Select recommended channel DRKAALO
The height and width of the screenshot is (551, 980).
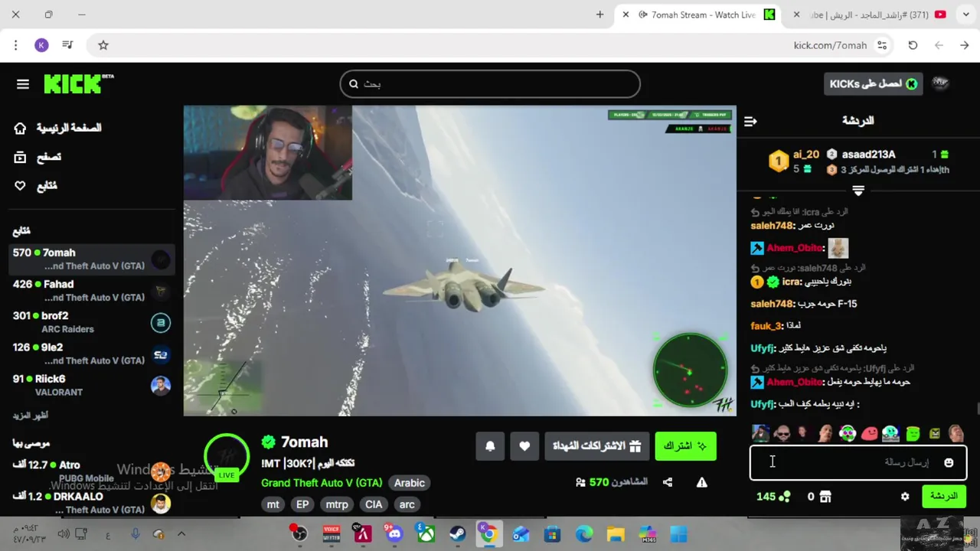click(92, 503)
